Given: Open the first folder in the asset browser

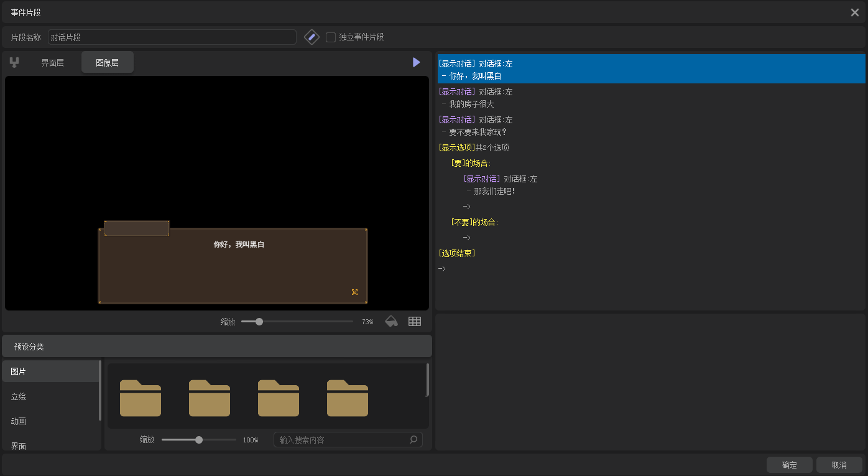Looking at the screenshot, I should [141, 398].
